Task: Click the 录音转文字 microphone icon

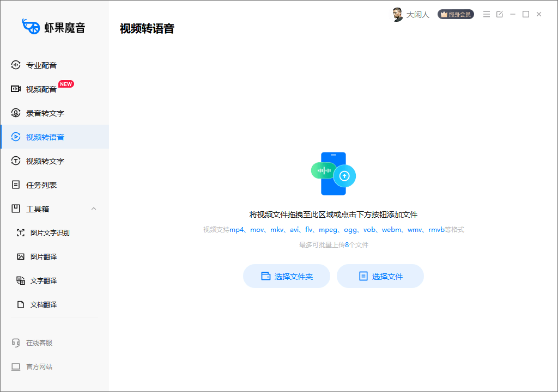Action: pos(16,113)
